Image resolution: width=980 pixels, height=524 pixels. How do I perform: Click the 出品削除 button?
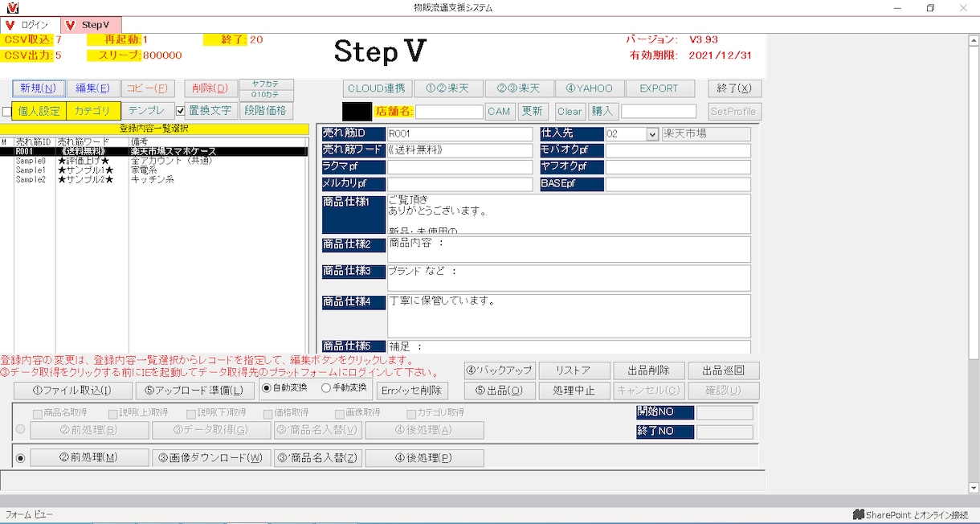(x=649, y=370)
